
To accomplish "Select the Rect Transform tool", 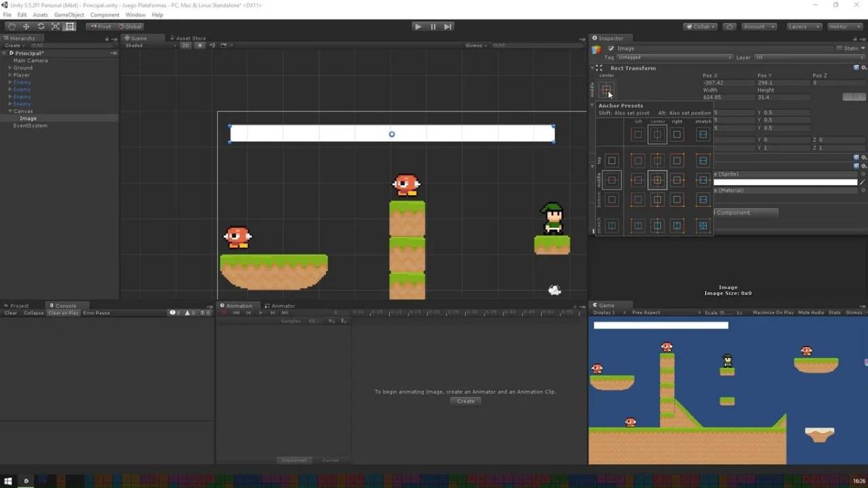I will tap(69, 27).
